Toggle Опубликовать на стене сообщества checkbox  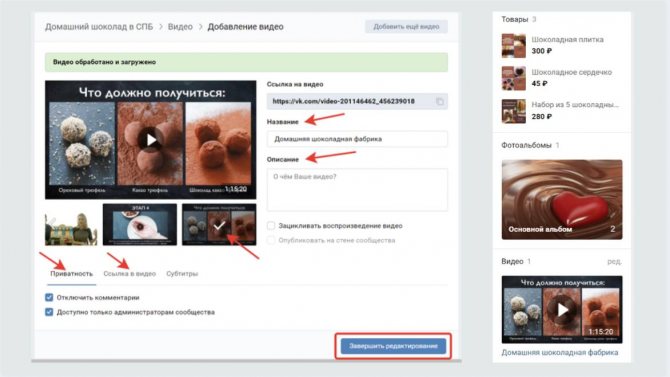click(x=271, y=240)
